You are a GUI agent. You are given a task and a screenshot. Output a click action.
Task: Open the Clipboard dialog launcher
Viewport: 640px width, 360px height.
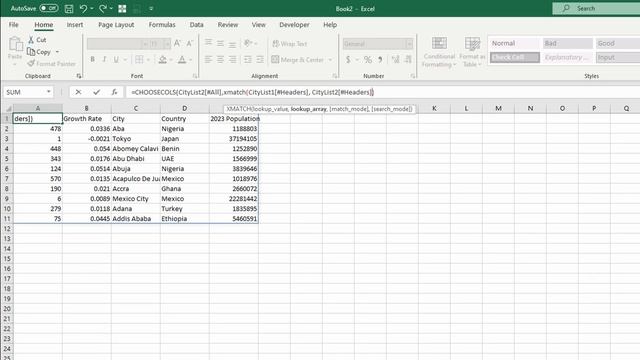[79, 76]
